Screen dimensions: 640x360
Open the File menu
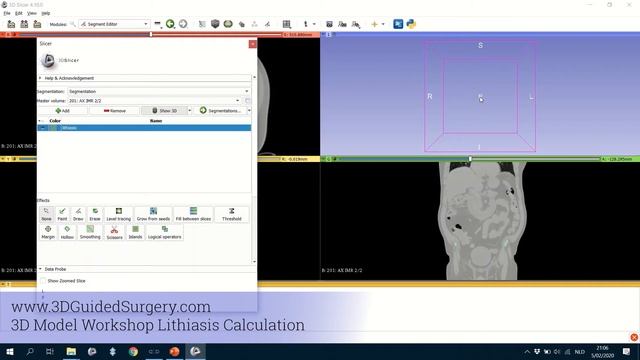7,13
